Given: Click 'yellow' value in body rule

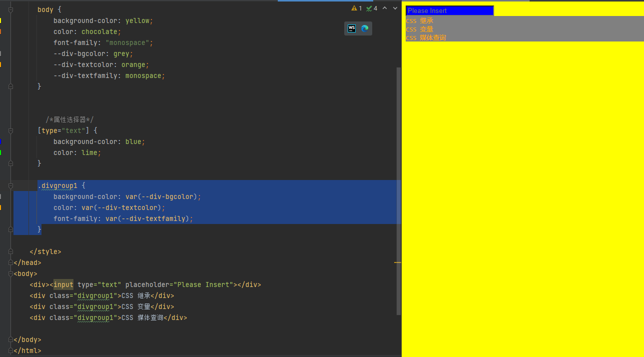Looking at the screenshot, I should (137, 20).
